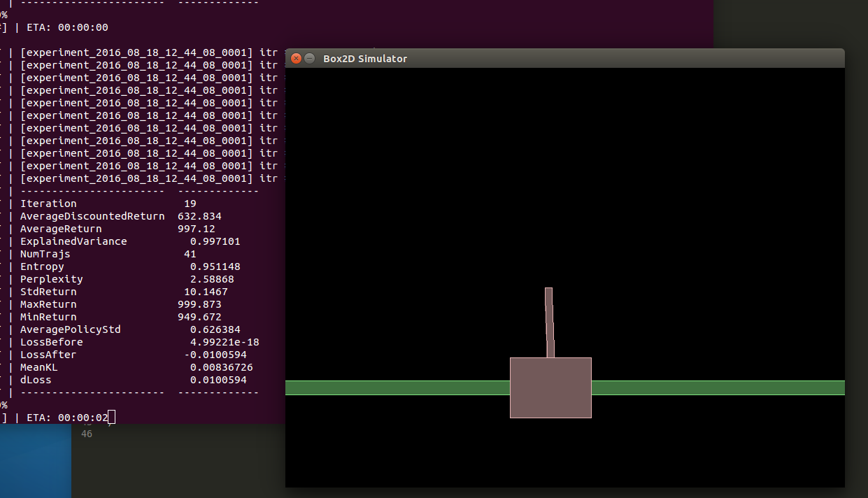The image size is (868, 498).
Task: Close the Box2D Simulator window
Action: 296,59
